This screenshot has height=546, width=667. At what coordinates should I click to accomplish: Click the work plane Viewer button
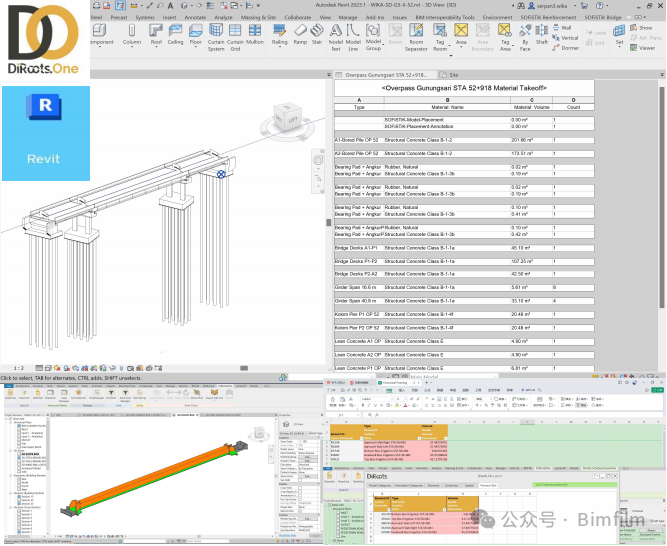[x=643, y=48]
